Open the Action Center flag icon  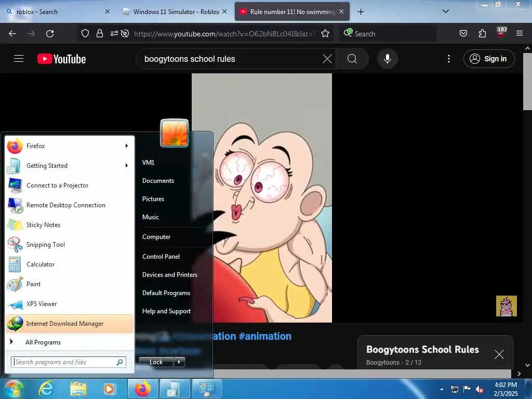coord(467,389)
